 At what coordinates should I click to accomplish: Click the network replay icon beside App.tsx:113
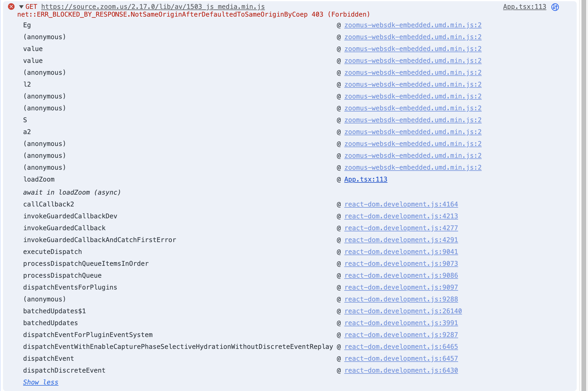point(555,7)
